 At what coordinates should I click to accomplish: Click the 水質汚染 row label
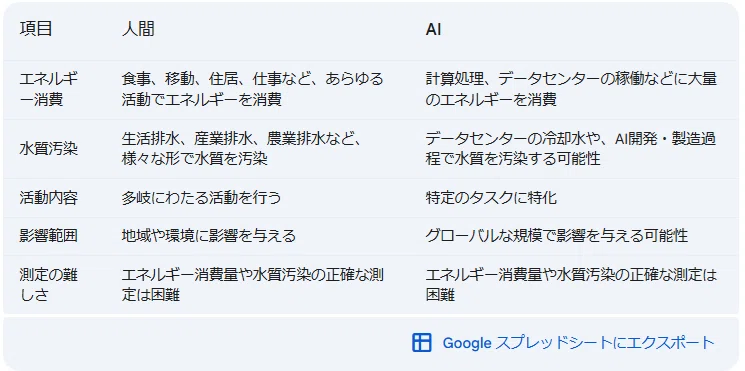pyautogui.click(x=48, y=149)
